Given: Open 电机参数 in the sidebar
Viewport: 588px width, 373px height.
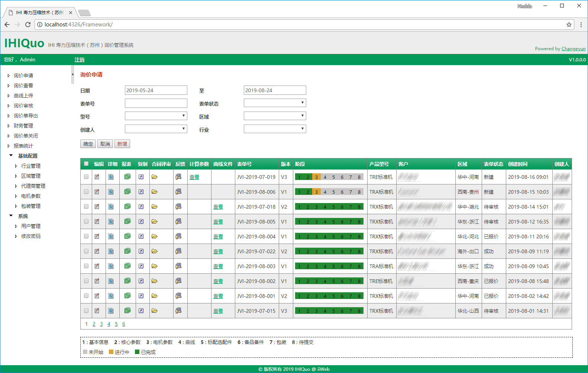Looking at the screenshot, I should [x=31, y=196].
